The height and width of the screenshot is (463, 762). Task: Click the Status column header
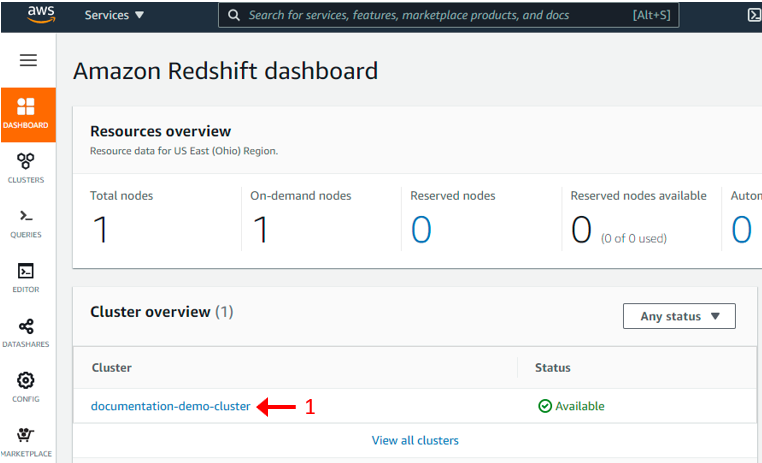click(x=553, y=367)
